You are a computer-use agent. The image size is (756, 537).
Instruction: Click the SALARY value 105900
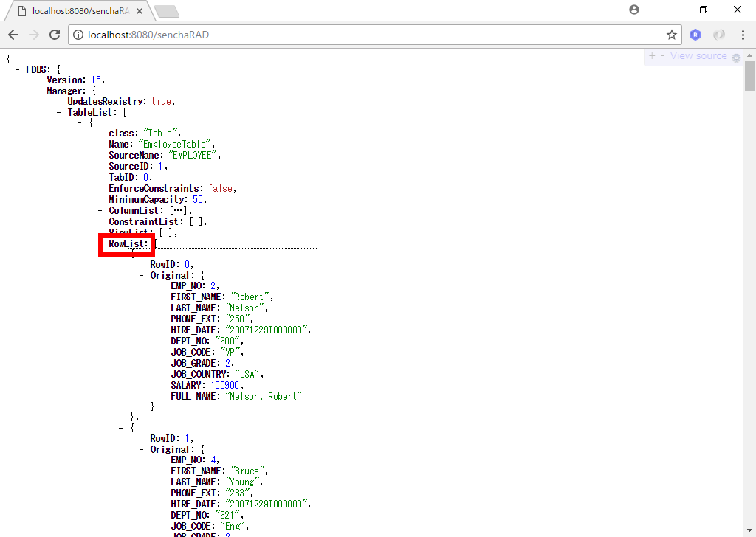[224, 385]
